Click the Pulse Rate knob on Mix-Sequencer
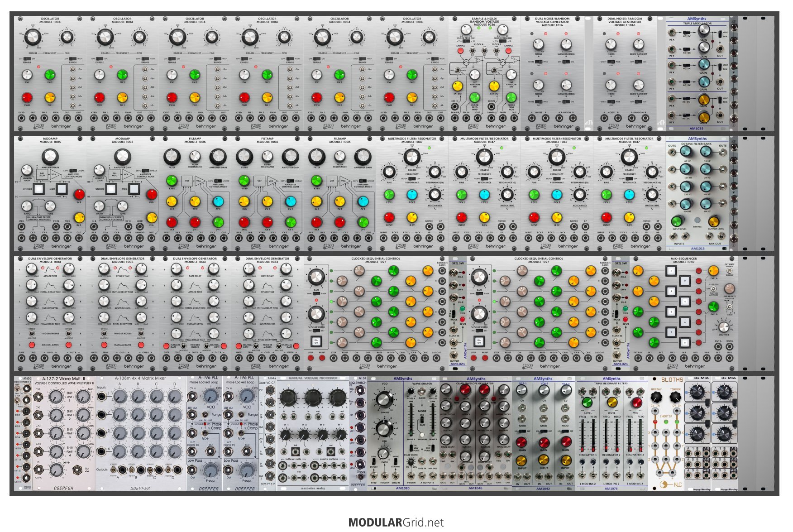This screenshot has width=793, height=532. 729,288
